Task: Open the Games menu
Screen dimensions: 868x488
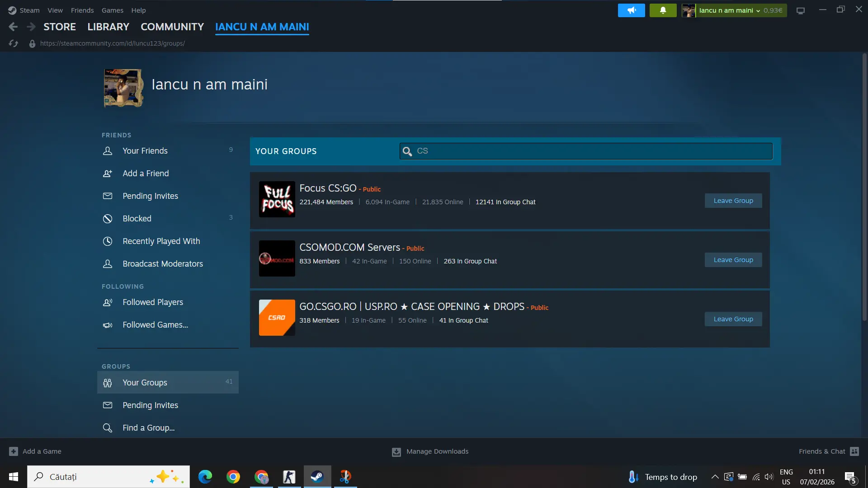Action: click(x=113, y=10)
